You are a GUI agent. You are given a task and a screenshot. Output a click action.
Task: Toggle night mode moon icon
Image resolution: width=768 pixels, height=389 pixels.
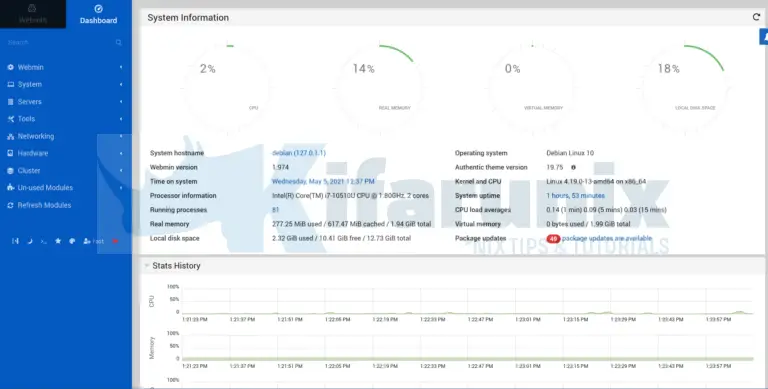(29, 241)
